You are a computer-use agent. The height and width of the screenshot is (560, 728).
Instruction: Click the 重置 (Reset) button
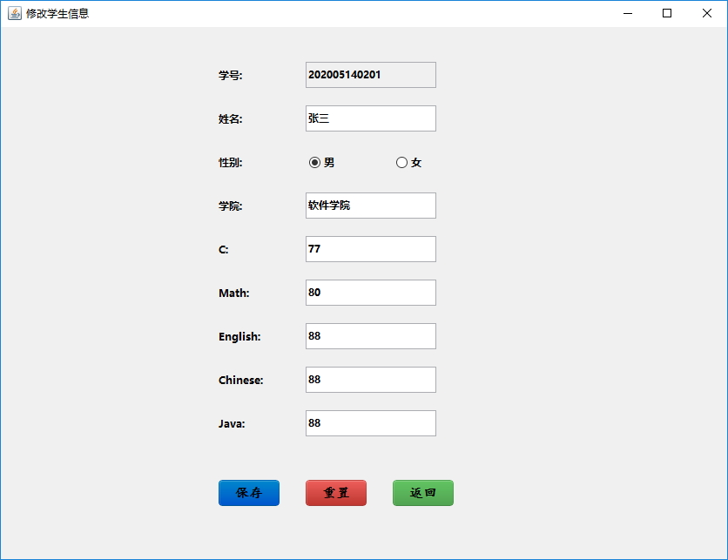pos(336,493)
